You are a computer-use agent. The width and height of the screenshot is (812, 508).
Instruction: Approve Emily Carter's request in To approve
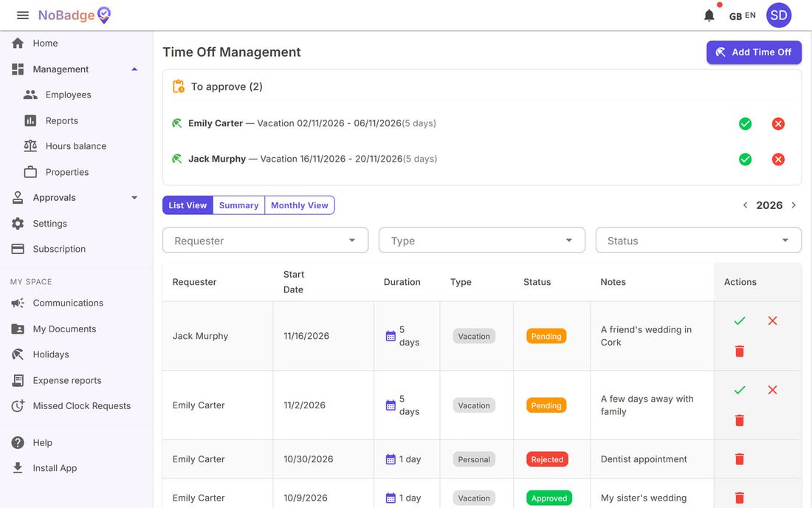click(x=746, y=124)
